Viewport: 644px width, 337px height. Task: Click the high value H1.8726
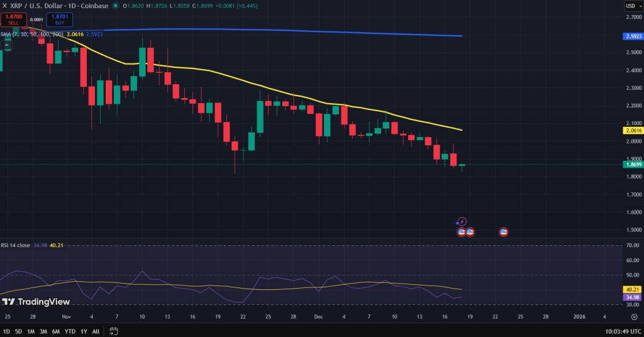pos(157,6)
